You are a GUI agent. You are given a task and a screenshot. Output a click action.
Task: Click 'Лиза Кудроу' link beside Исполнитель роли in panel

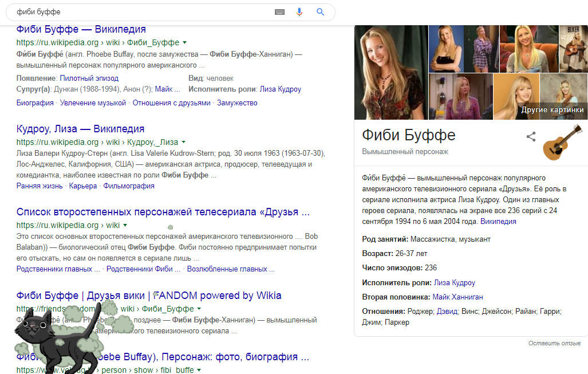454,282
